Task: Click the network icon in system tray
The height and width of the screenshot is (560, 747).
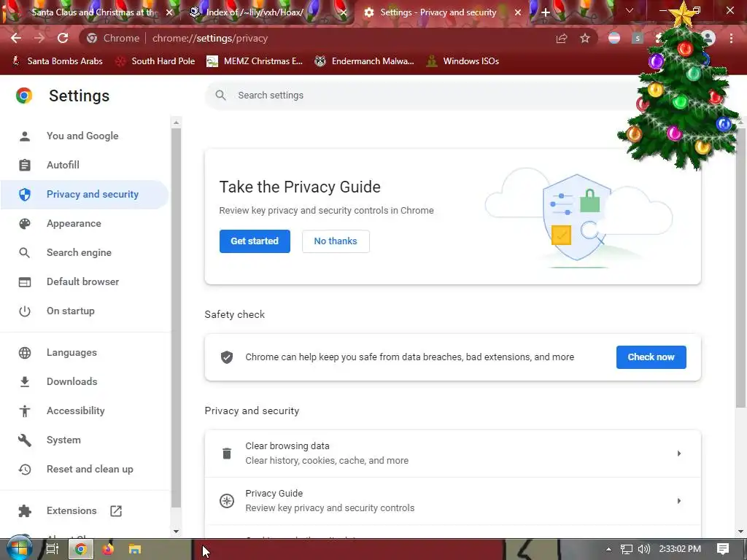Action: pyautogui.click(x=627, y=549)
